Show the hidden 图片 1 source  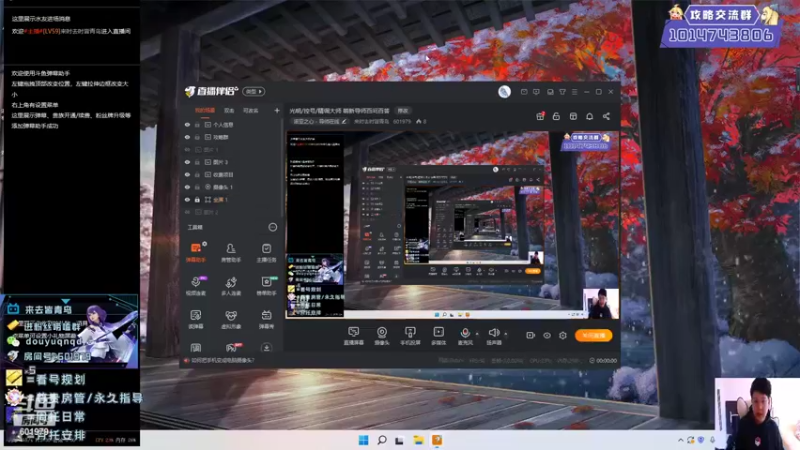tap(187, 150)
